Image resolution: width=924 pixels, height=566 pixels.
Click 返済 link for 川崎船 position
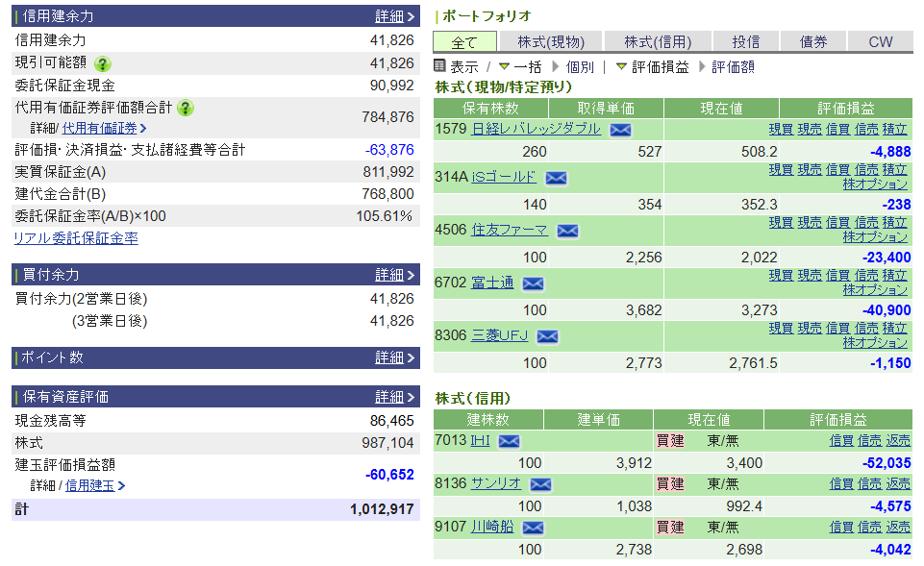(898, 527)
